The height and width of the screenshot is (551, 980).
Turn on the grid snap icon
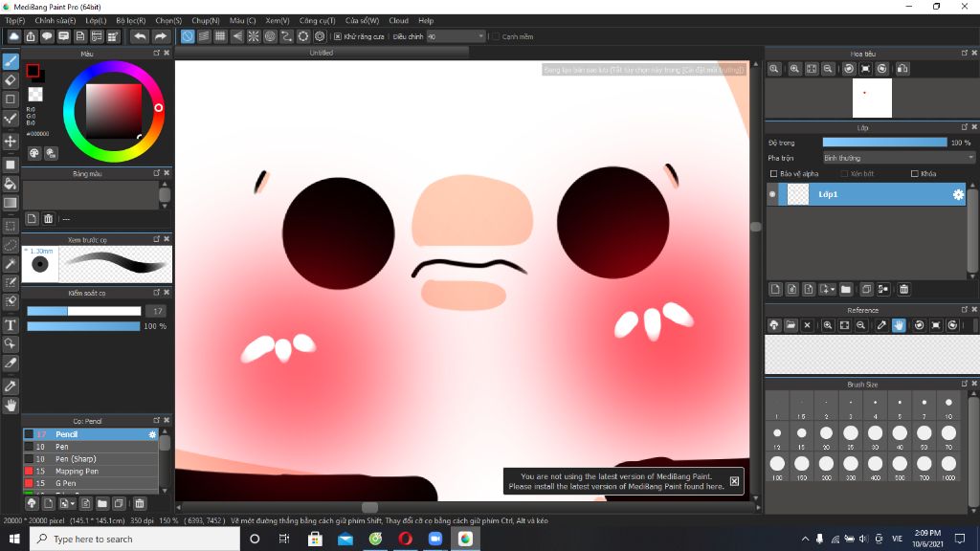pyautogui.click(x=221, y=37)
